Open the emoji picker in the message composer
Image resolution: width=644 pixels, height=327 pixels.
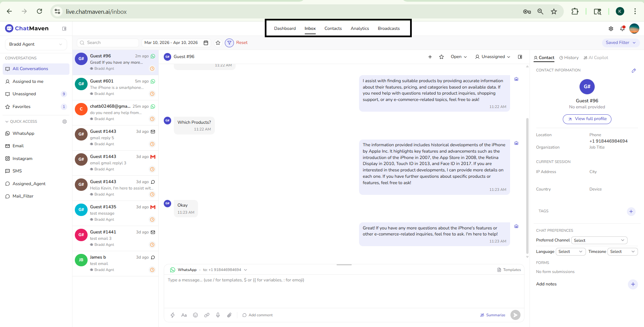coord(195,315)
